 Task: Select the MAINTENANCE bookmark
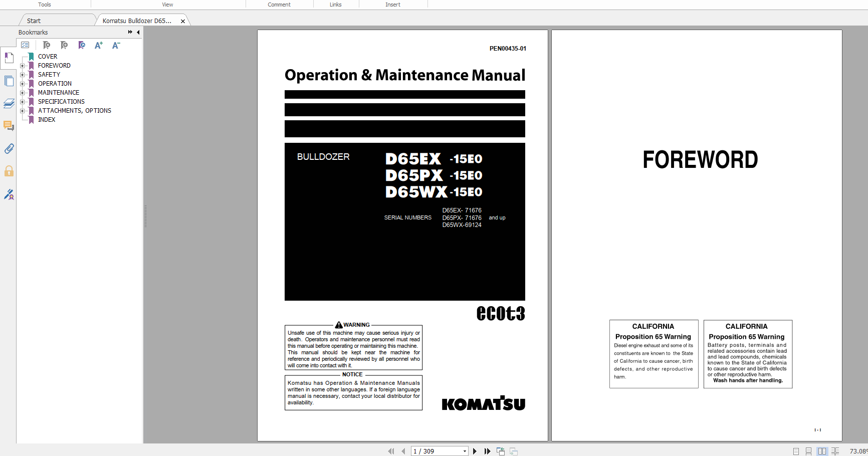coord(59,93)
